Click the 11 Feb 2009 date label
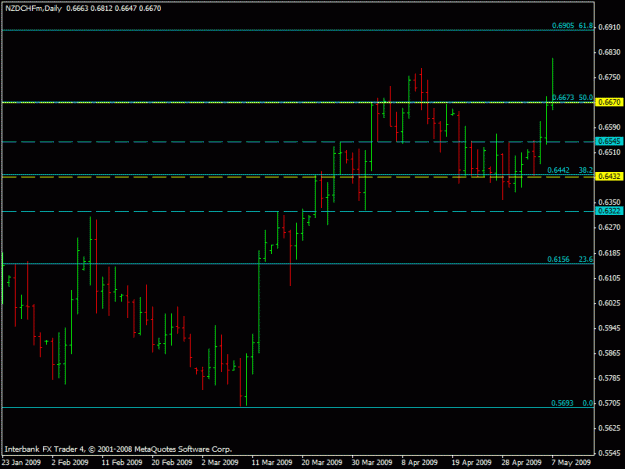This screenshot has height=469, width=625. 122,462
